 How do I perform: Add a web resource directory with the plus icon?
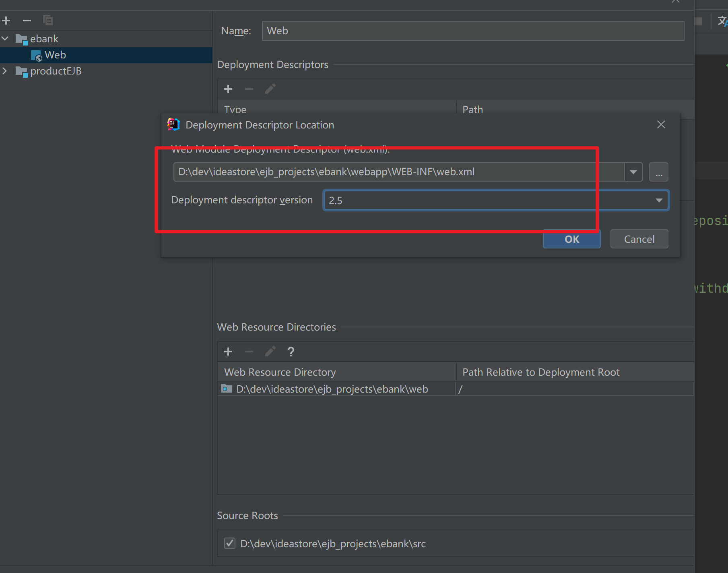[228, 352]
